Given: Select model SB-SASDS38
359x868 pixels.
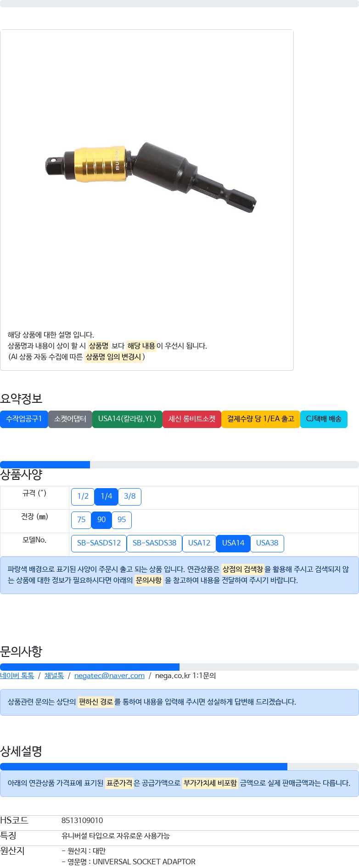Looking at the screenshot, I should click(x=154, y=543).
